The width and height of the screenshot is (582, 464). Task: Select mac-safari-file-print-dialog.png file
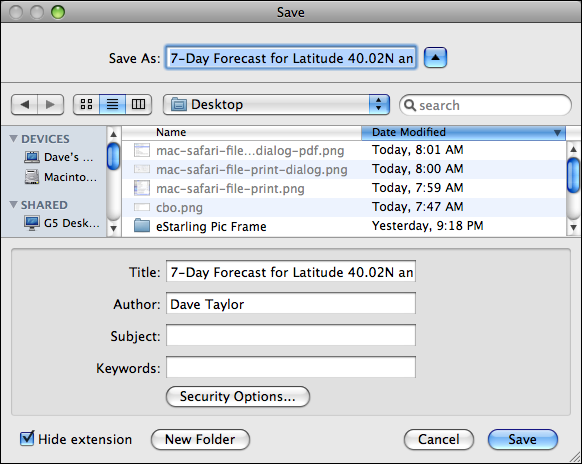252,170
